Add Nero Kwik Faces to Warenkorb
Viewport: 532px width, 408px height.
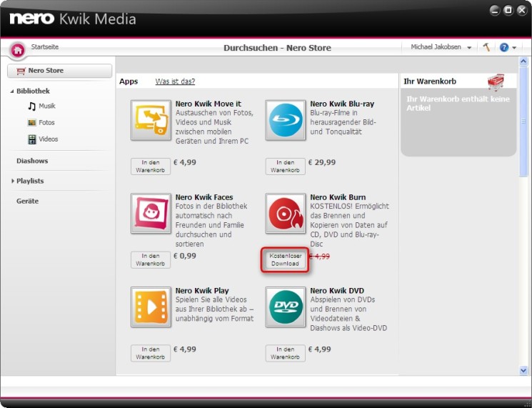[x=151, y=259]
